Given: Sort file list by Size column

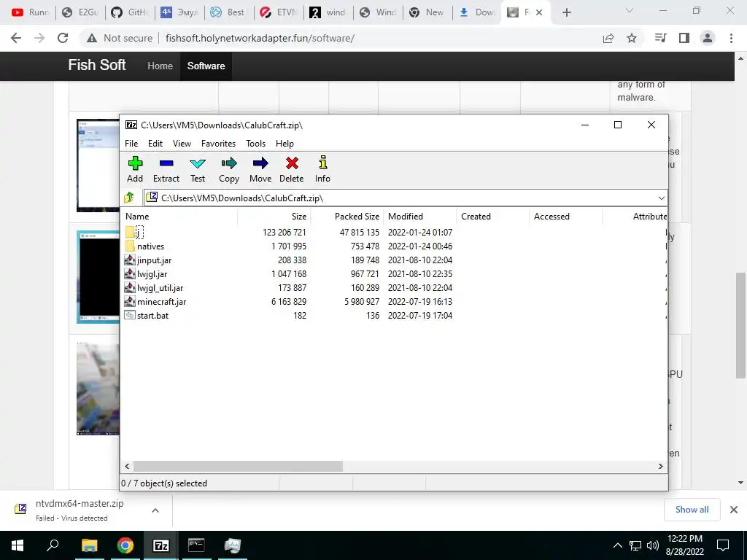Looking at the screenshot, I should click(274, 216).
